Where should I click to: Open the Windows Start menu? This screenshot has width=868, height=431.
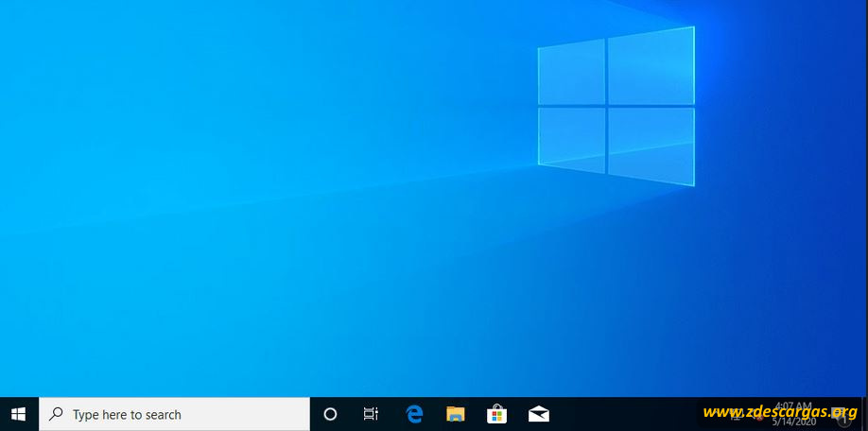(x=19, y=414)
